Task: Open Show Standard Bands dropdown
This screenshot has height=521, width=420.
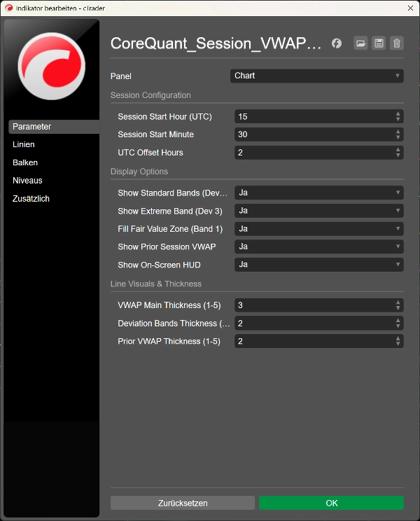Action: tap(318, 193)
